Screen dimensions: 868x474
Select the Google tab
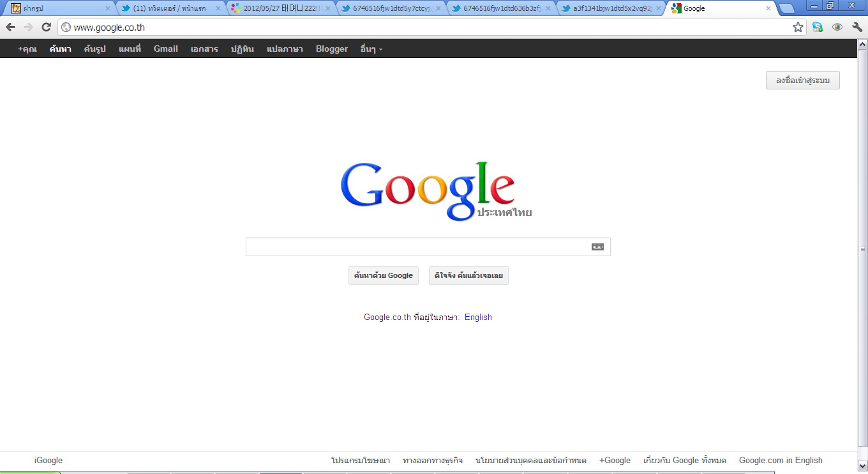click(722, 9)
